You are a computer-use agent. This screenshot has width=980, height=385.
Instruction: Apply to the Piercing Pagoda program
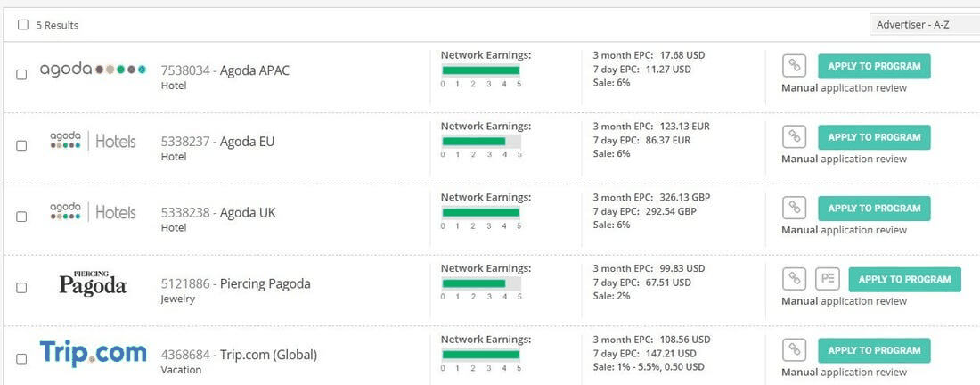904,280
